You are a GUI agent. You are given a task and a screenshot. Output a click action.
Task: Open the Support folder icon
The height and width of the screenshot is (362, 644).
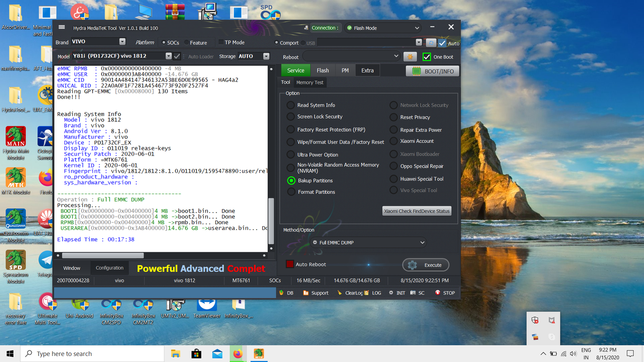click(307, 292)
